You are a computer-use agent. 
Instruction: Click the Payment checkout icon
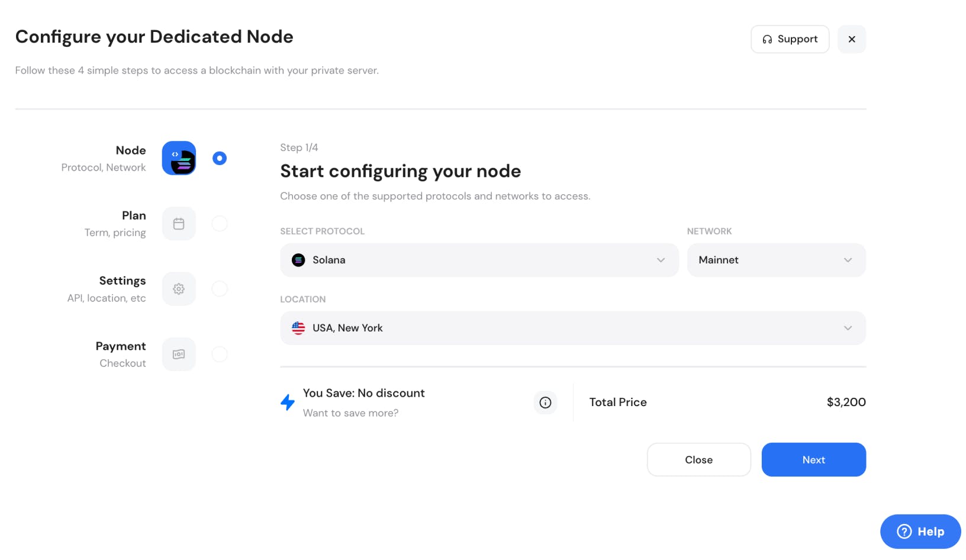pos(179,354)
